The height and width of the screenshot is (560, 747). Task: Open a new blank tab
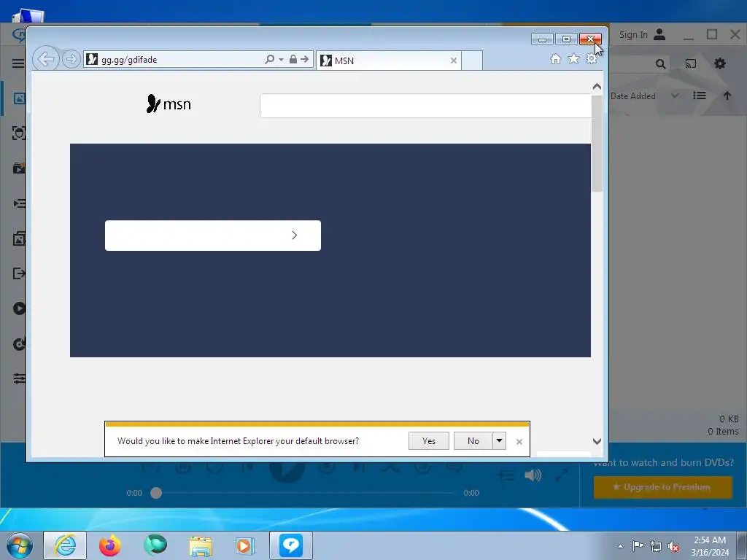472,61
